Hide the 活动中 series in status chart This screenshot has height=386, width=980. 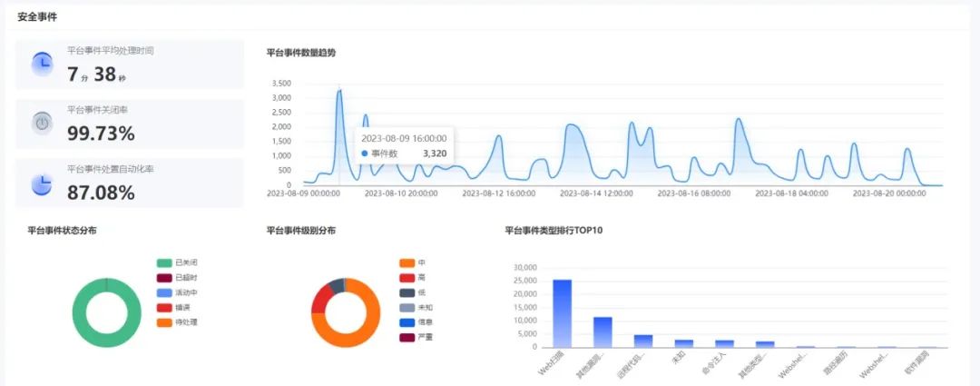(x=164, y=292)
